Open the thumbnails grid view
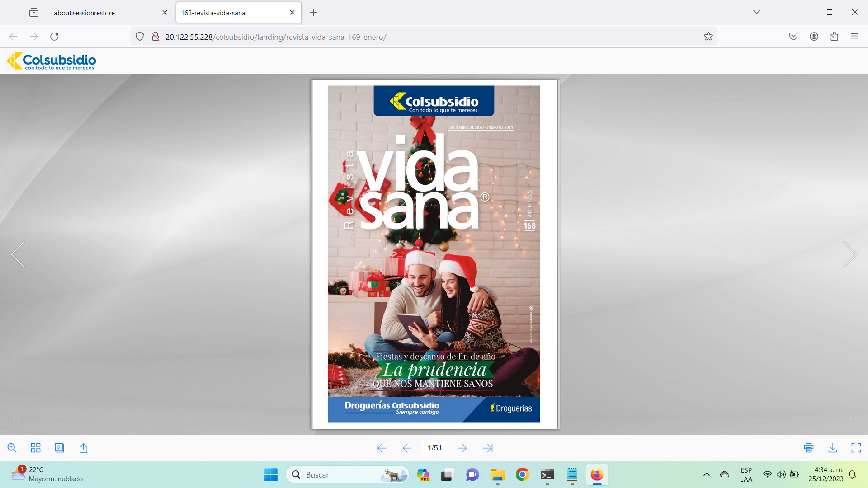The image size is (868, 488). point(36,448)
